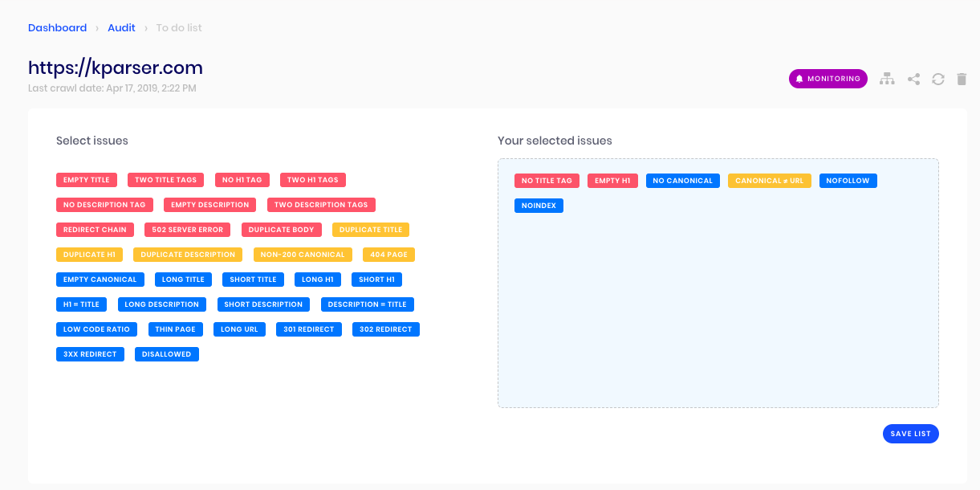Click the Select issues heading
Viewport: 980px width, 490px height.
pyautogui.click(x=92, y=141)
